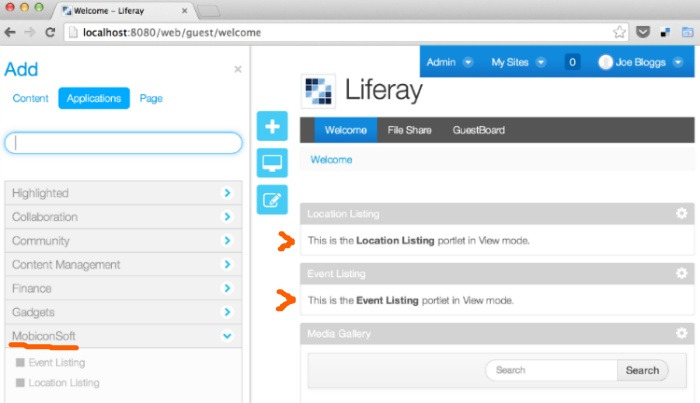
Task: Select the Applications tab
Action: [94, 98]
